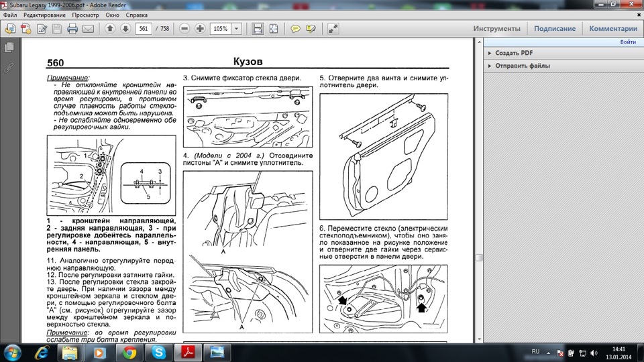Open the Просмотр menu

[x=85, y=15]
